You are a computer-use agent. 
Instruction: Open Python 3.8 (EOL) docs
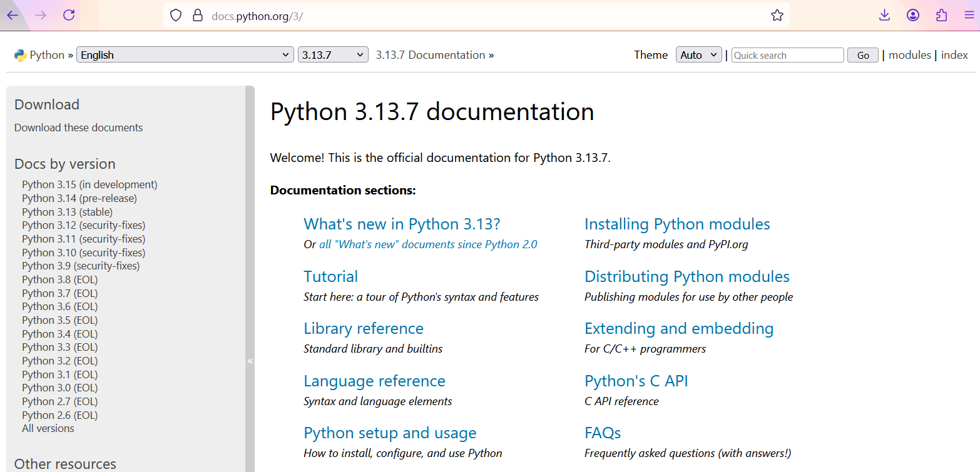[59, 279]
